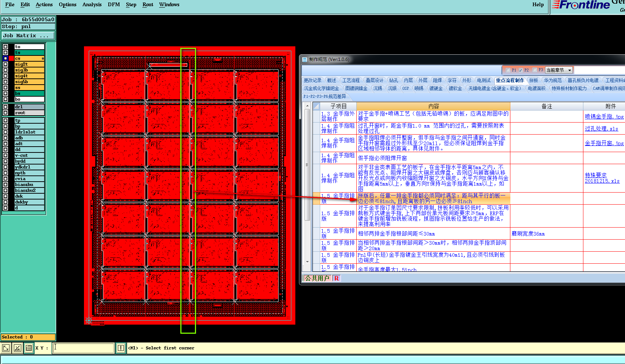Open the Windows menu
Image resolution: width=625 pixels, height=364 pixels.
169,5
